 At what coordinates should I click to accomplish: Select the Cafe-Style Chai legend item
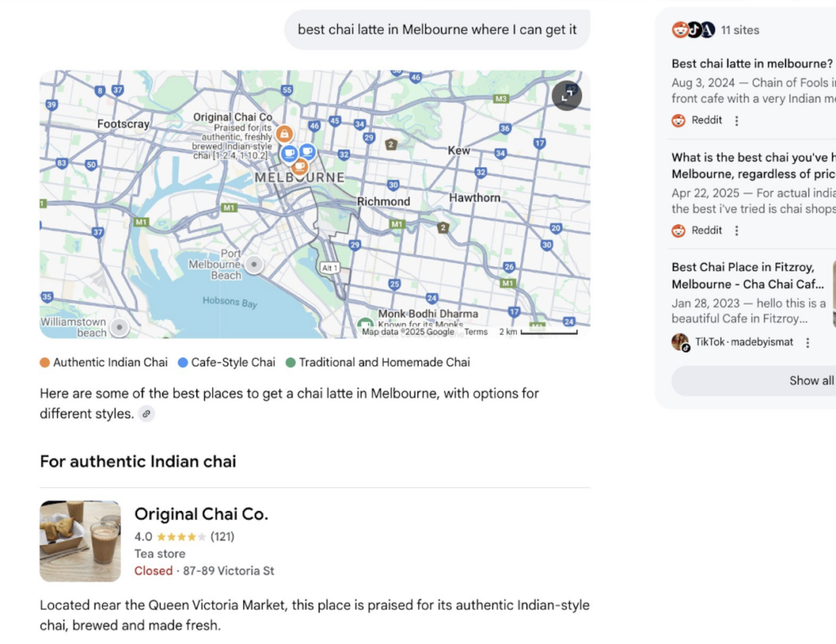coord(227,362)
